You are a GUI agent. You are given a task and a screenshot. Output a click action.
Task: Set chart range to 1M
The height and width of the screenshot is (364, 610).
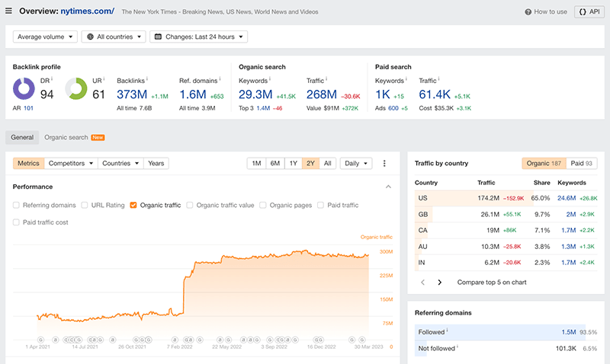[x=256, y=164]
